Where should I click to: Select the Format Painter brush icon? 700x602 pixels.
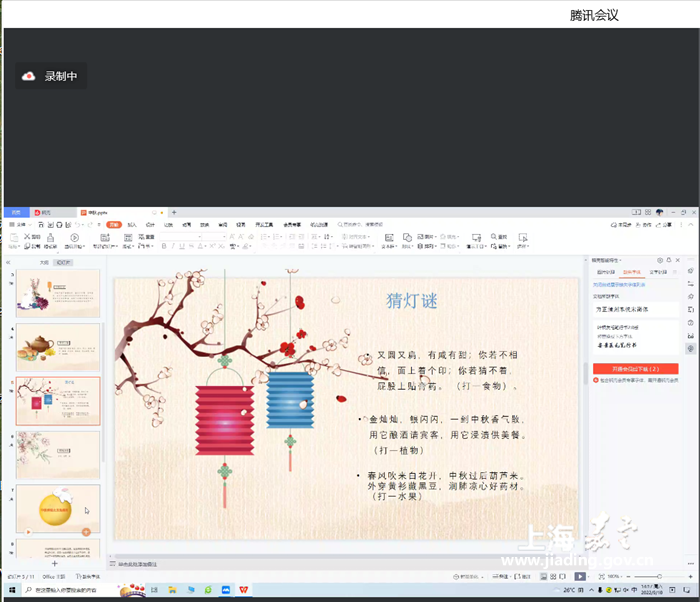(50, 237)
